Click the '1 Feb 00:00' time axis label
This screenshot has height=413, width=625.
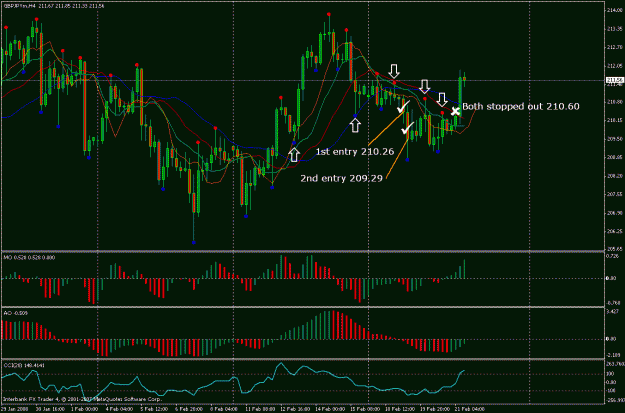(85, 409)
